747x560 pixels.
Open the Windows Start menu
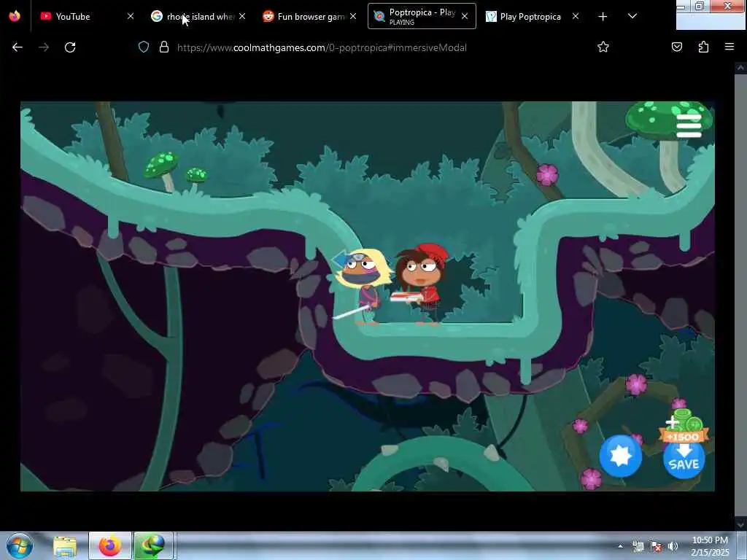[19, 545]
